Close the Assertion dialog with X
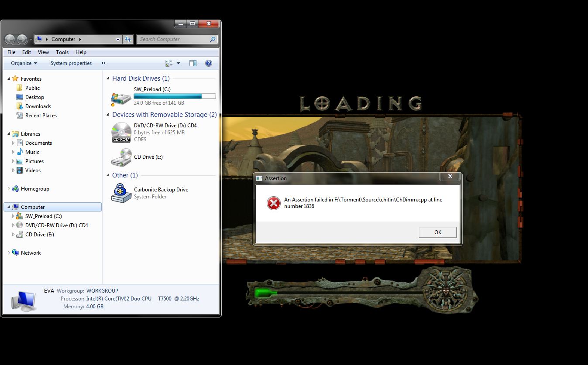Screen dimensions: 588x365 pyautogui.click(x=450, y=177)
